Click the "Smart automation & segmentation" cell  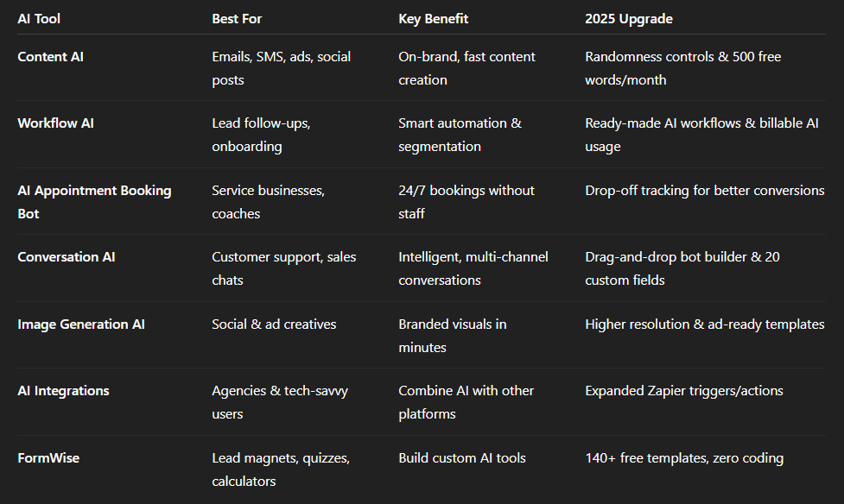tap(460, 135)
